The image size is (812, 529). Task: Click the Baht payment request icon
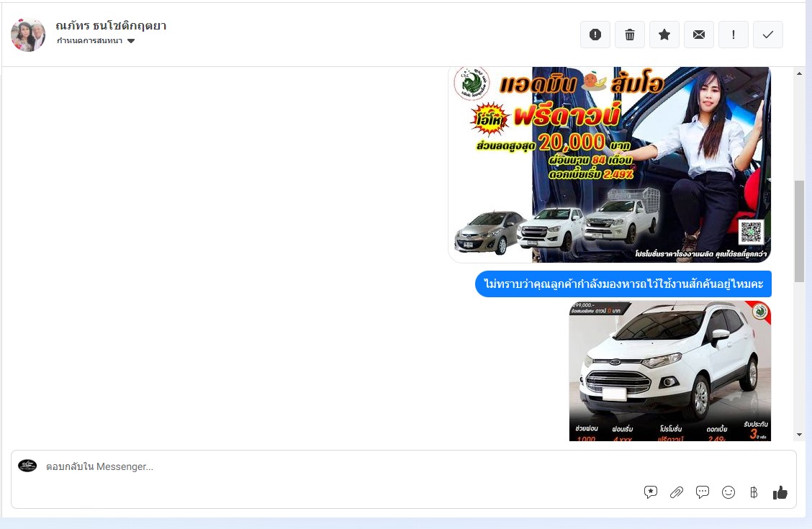click(x=754, y=492)
